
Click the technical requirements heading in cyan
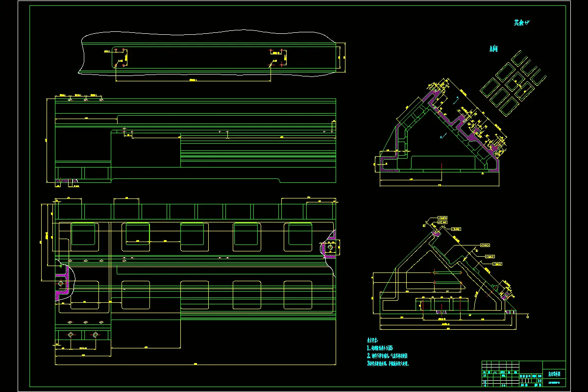point(372,340)
